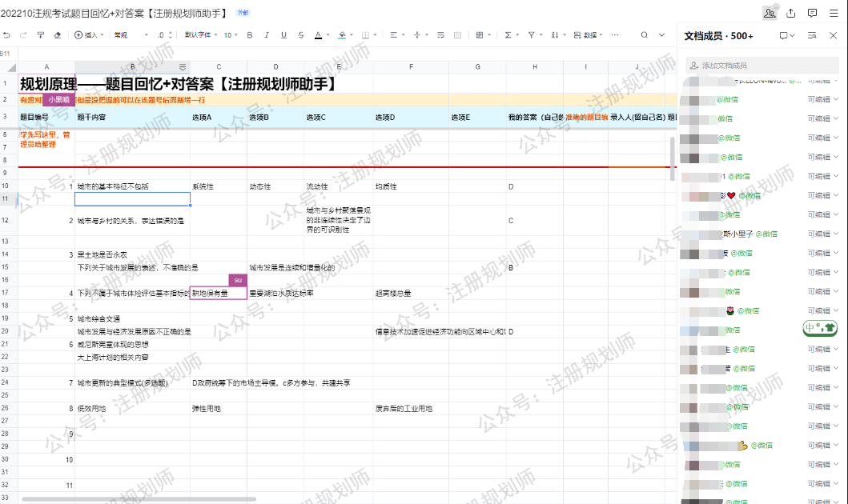
Task: Click the B11 name box
Action: (x=6, y=54)
